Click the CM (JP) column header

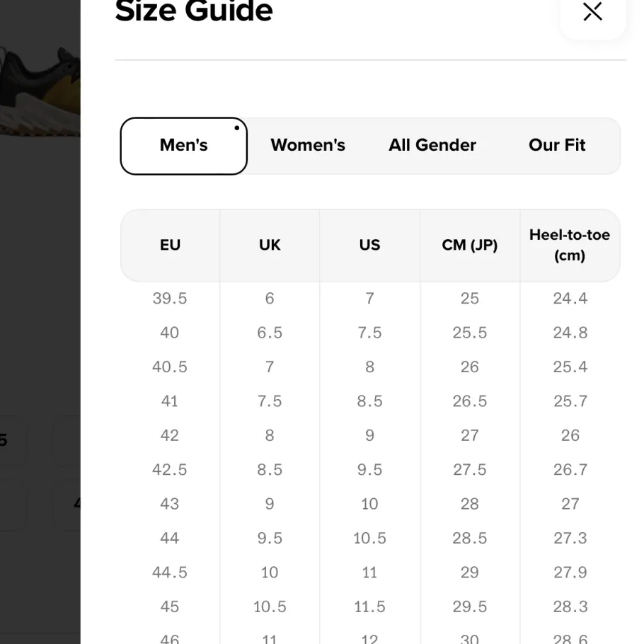click(470, 245)
